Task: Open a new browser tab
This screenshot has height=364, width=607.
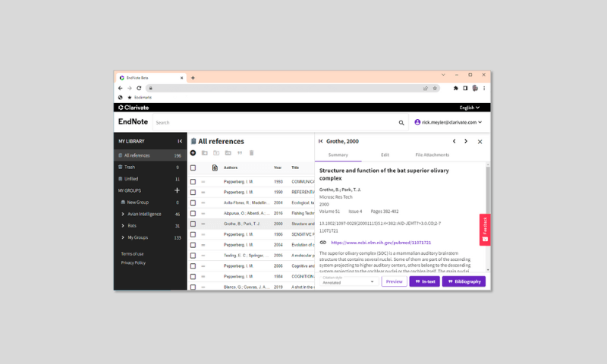Action: (x=193, y=78)
